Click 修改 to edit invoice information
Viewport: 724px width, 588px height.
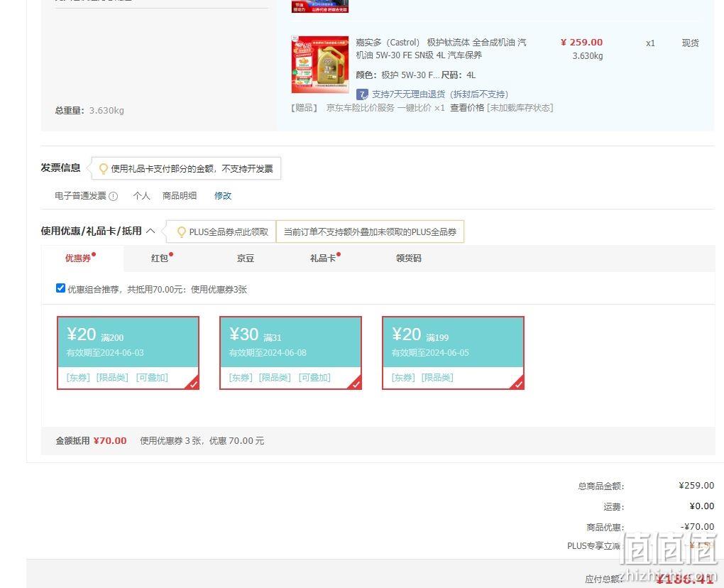[x=223, y=196]
